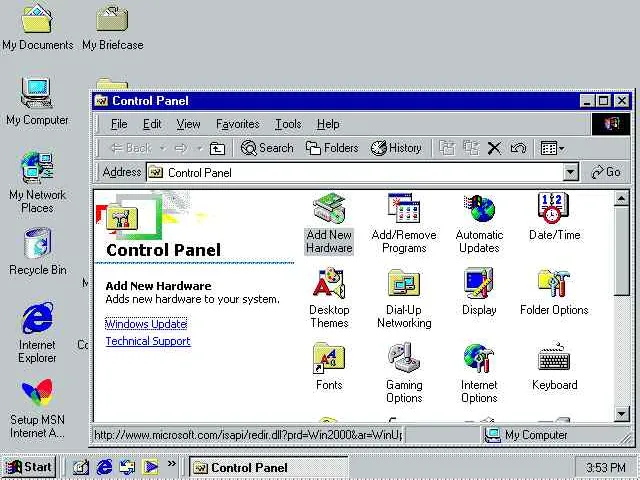Expand the Address bar dropdown

[x=571, y=173]
